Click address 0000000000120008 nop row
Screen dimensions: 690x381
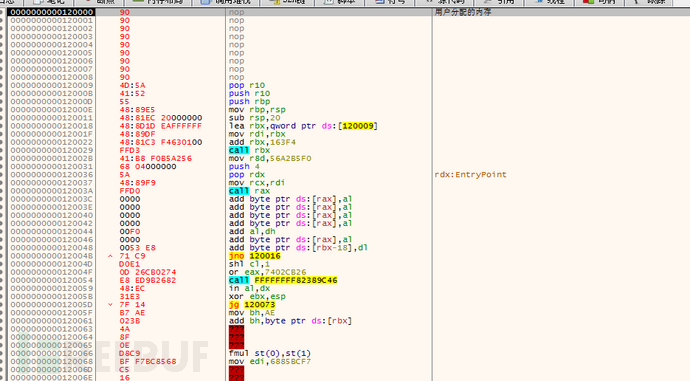point(51,77)
